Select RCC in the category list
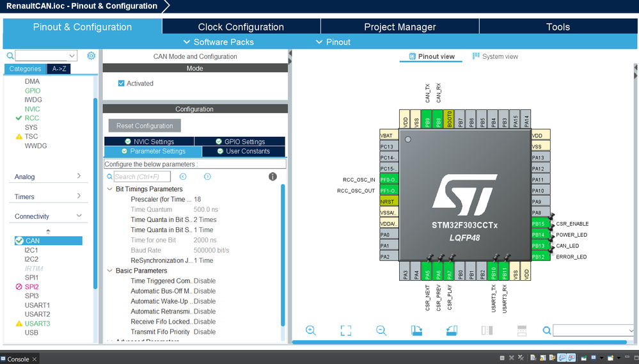The image size is (639, 364). click(x=32, y=118)
